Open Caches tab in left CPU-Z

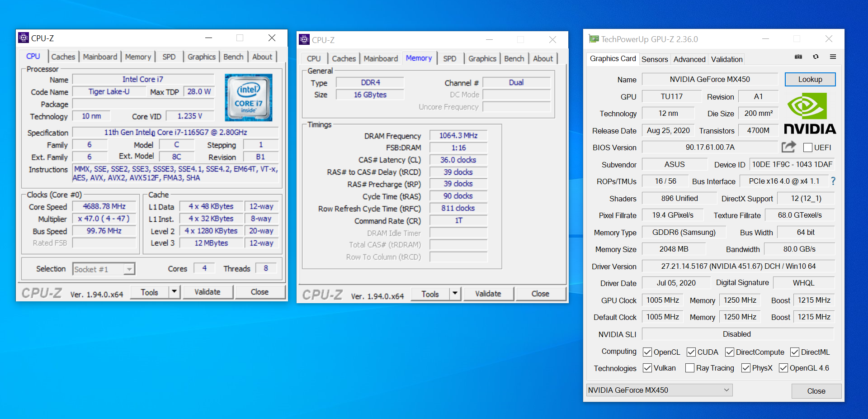(x=63, y=57)
